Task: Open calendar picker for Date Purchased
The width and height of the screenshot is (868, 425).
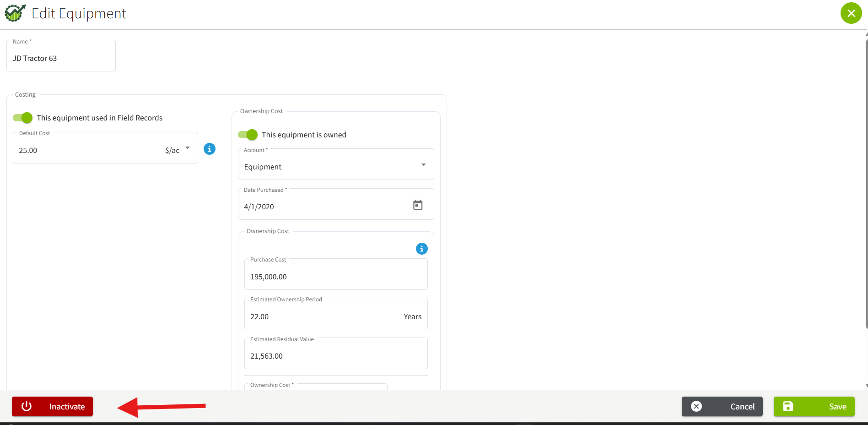Action: [x=418, y=205]
